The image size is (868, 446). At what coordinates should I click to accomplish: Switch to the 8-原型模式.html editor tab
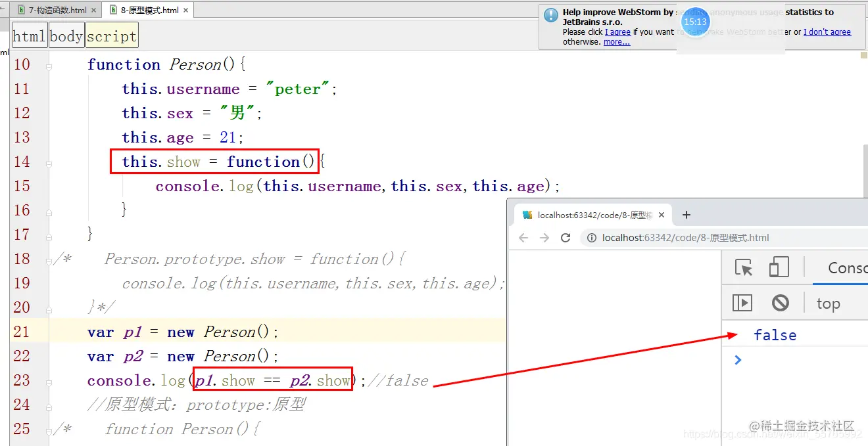[149, 11]
